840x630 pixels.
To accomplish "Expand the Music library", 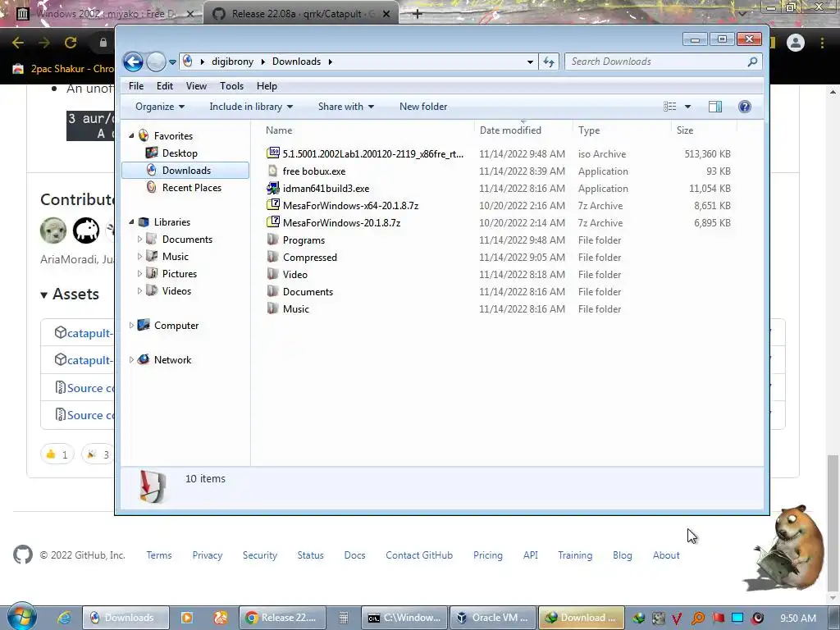I will coord(139,256).
